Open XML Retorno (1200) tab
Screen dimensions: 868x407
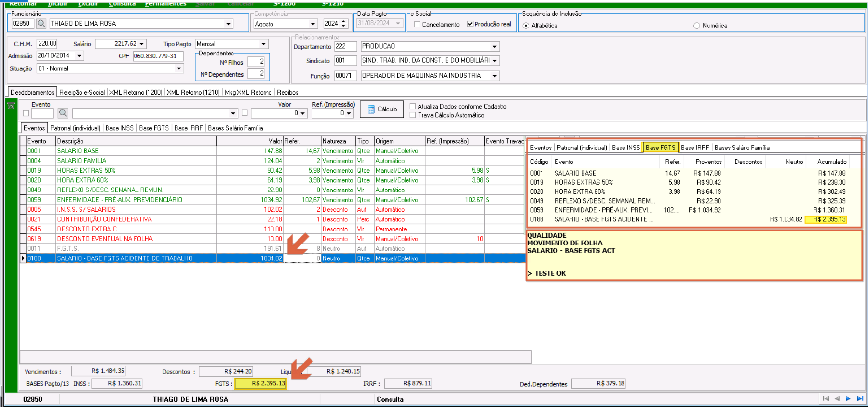(136, 92)
